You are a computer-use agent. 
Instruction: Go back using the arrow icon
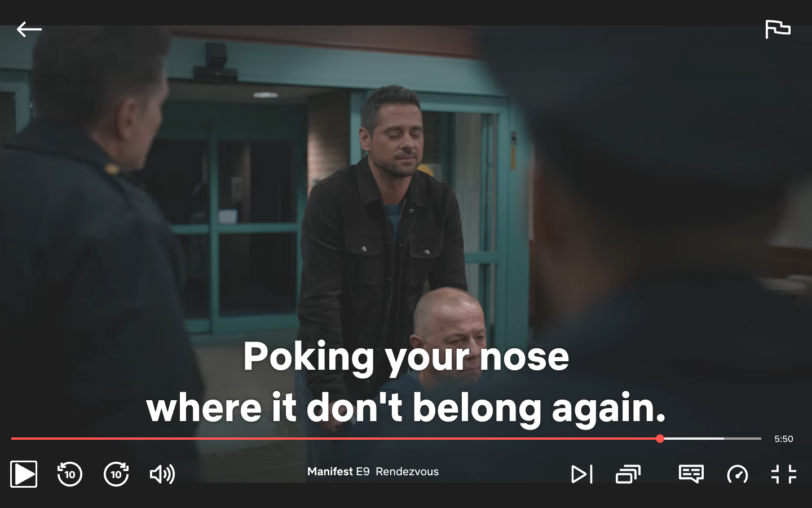(29, 29)
